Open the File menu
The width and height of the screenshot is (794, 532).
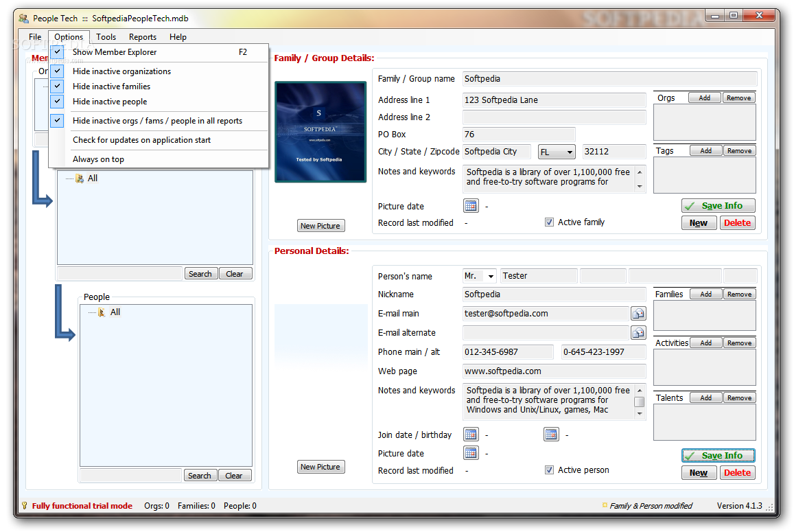click(35, 37)
